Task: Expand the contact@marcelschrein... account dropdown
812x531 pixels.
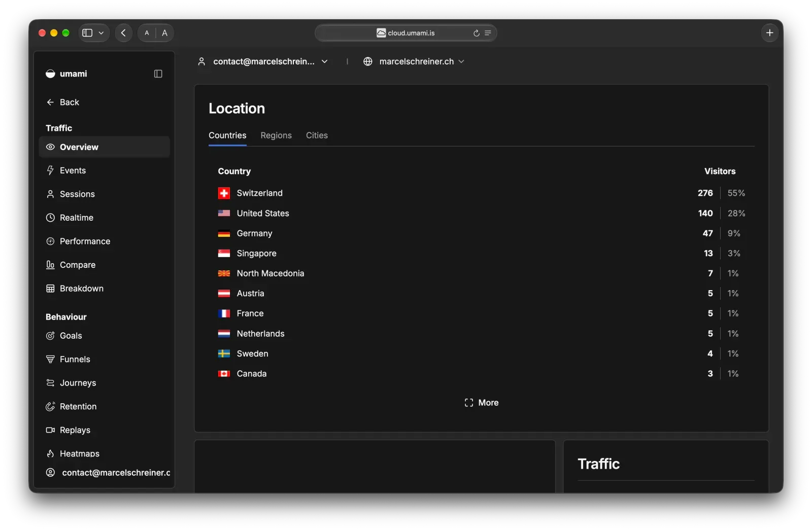Action: pos(325,61)
